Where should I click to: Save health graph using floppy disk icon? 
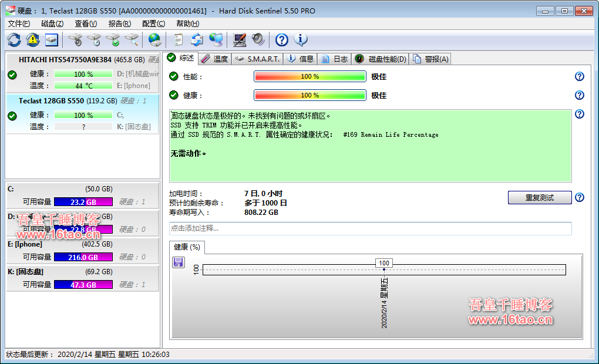point(179,262)
